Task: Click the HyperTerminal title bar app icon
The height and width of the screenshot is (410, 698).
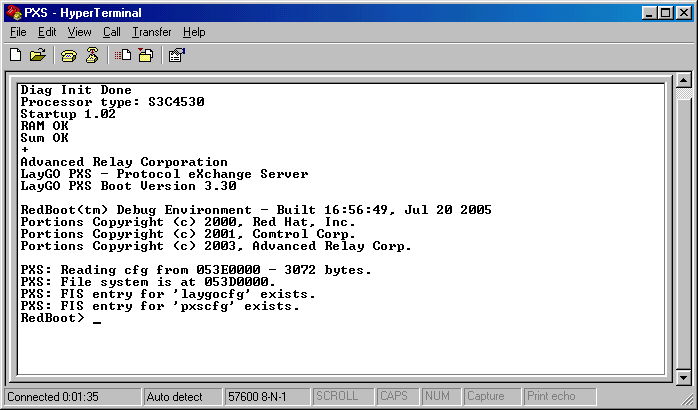Action: click(x=14, y=12)
